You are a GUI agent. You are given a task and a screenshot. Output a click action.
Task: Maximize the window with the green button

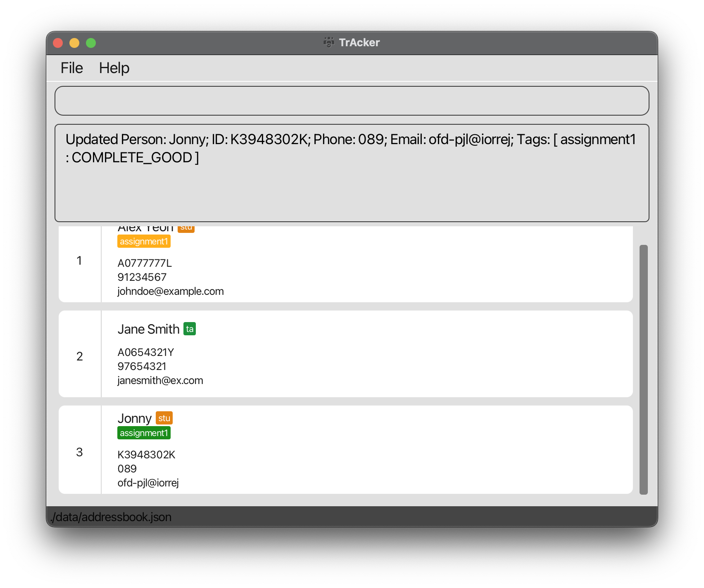click(x=91, y=43)
